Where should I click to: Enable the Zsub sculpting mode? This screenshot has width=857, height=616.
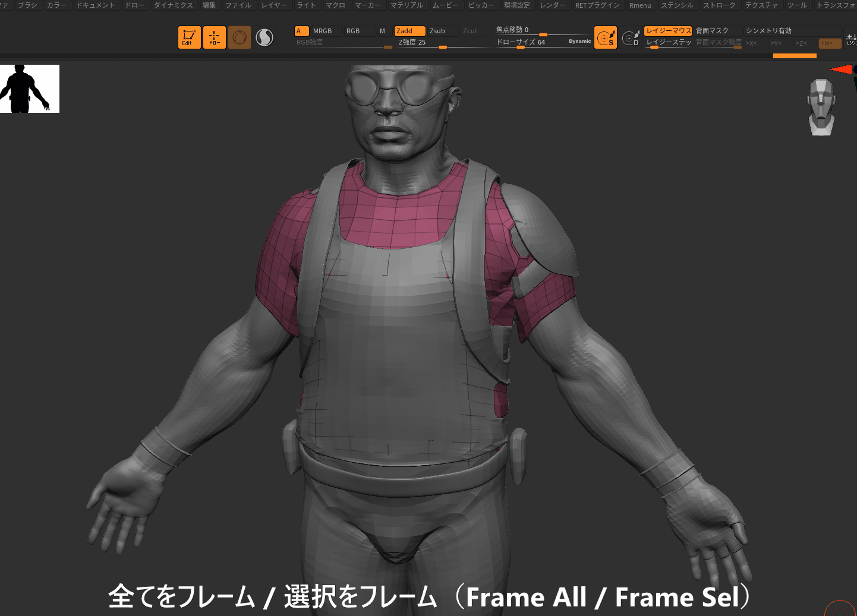(438, 30)
